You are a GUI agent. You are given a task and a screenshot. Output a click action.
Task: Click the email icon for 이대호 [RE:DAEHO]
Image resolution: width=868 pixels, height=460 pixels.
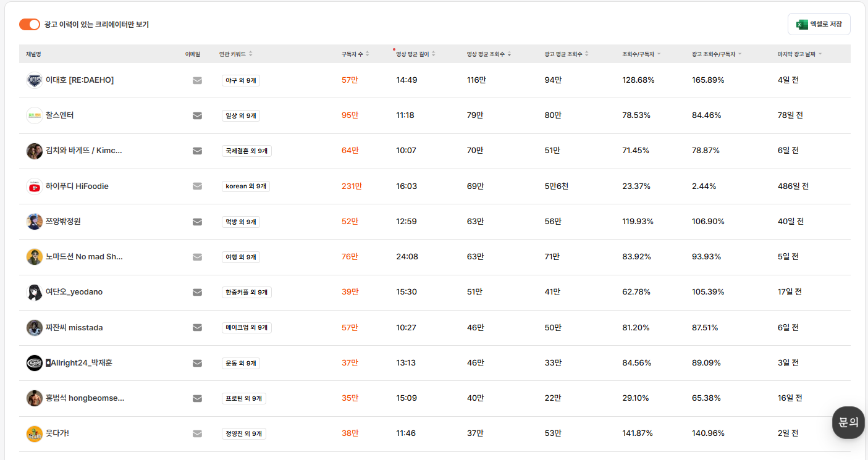click(197, 80)
